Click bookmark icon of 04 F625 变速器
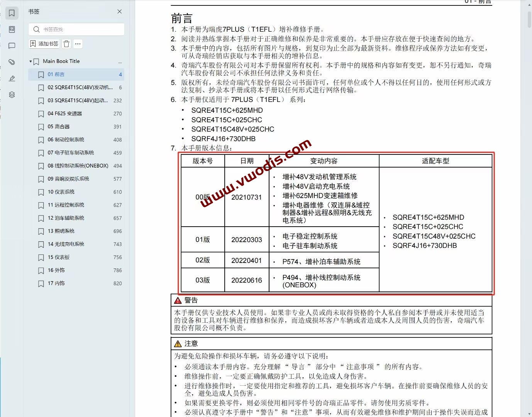The width and height of the screenshot is (532, 417). tap(41, 114)
